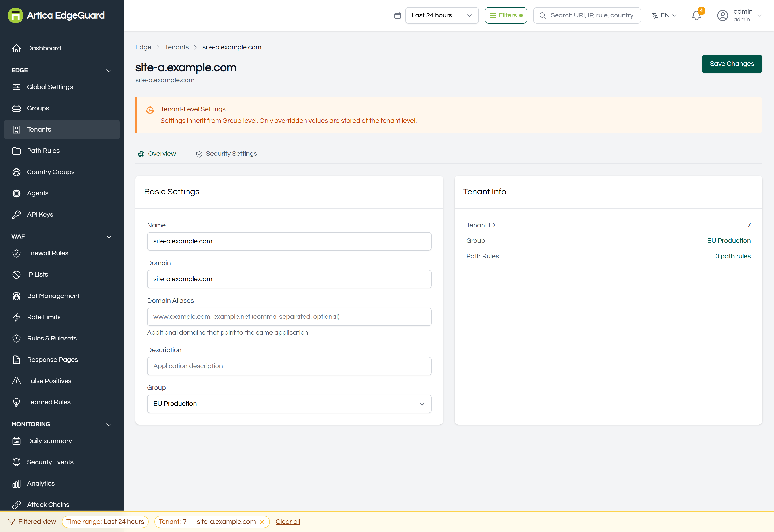
Task: Switch to the Security Settings tab
Action: click(226, 154)
